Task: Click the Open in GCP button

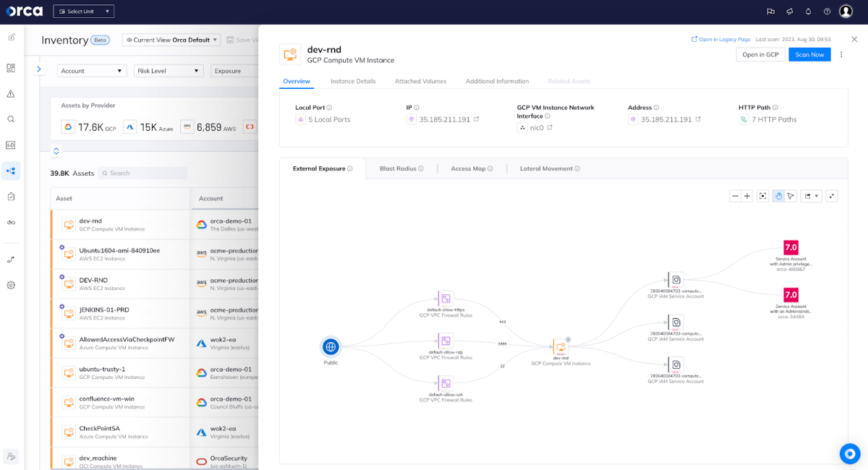Action: (760, 54)
